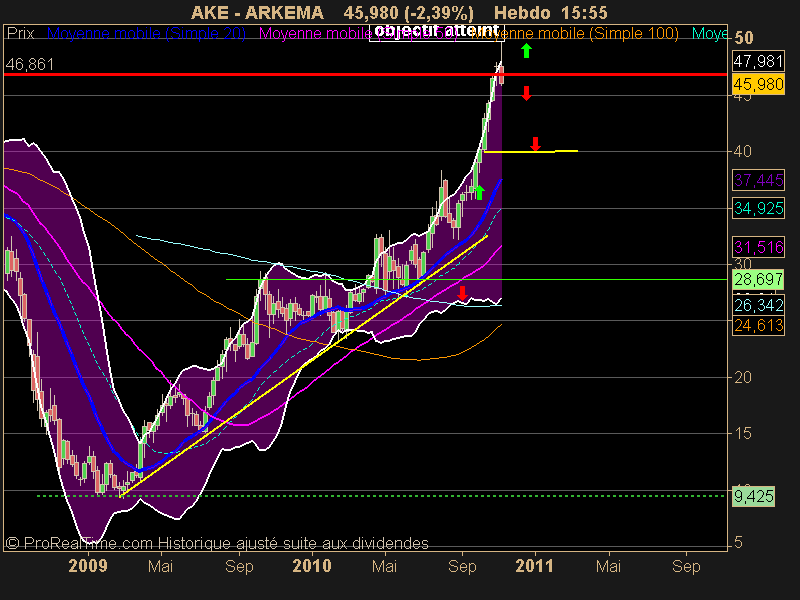Click the purple 37,445 value tag
Image resolution: width=800 pixels, height=600 pixels.
[758, 180]
